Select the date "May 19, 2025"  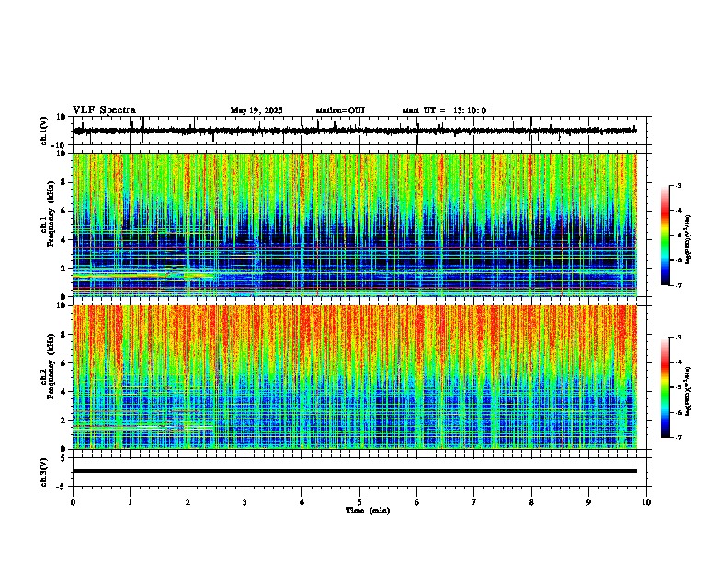256,110
